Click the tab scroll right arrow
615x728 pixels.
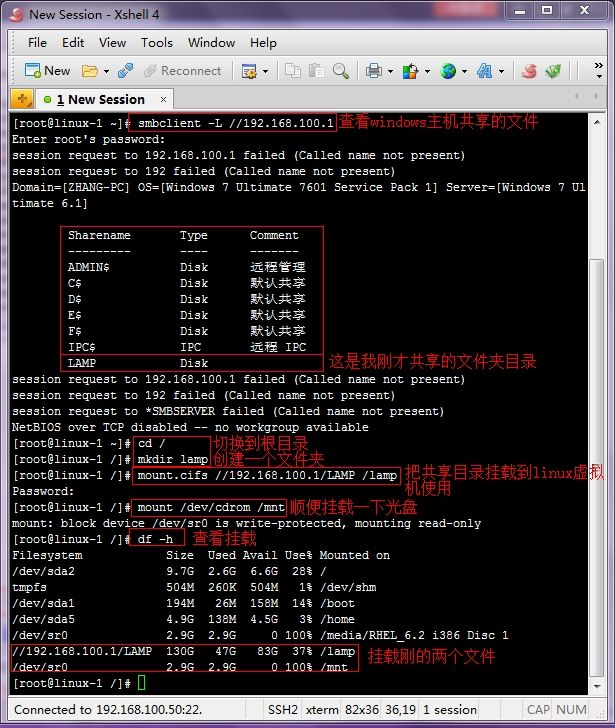click(596, 96)
